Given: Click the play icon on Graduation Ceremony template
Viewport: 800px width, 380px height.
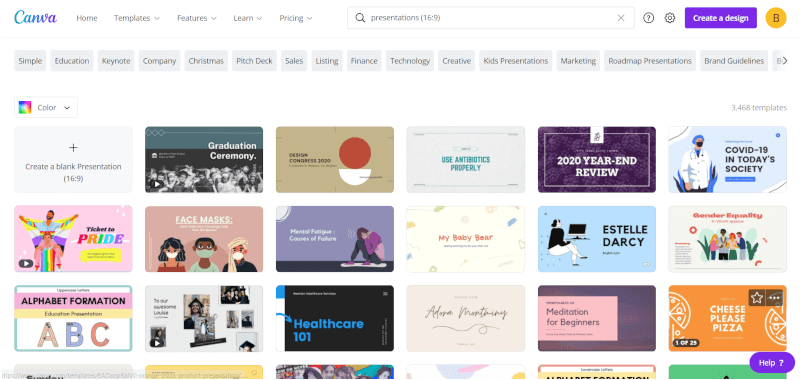Looking at the screenshot, I should click(156, 184).
